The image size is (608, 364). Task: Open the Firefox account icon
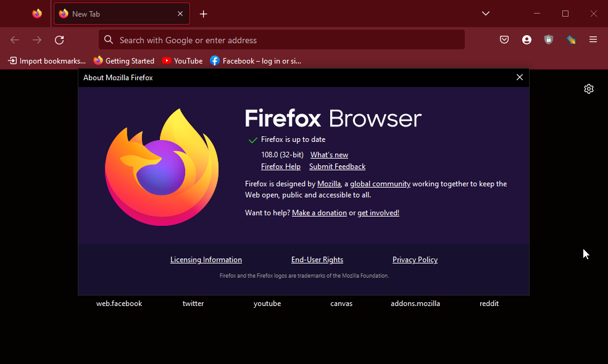click(527, 39)
